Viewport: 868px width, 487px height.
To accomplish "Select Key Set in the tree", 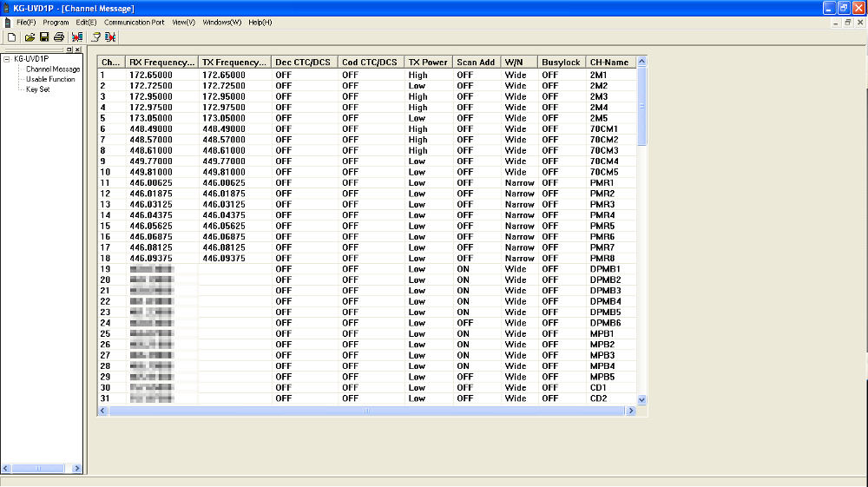I will [37, 89].
